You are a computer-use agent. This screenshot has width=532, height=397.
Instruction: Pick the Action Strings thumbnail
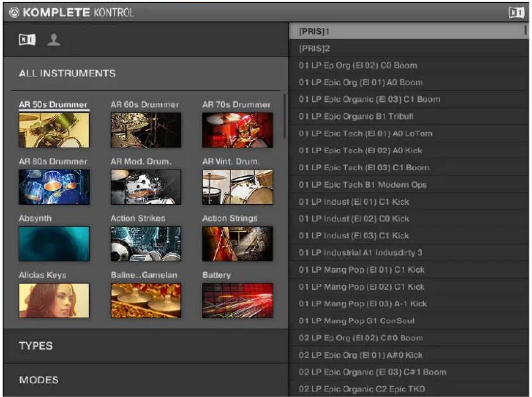click(x=238, y=244)
